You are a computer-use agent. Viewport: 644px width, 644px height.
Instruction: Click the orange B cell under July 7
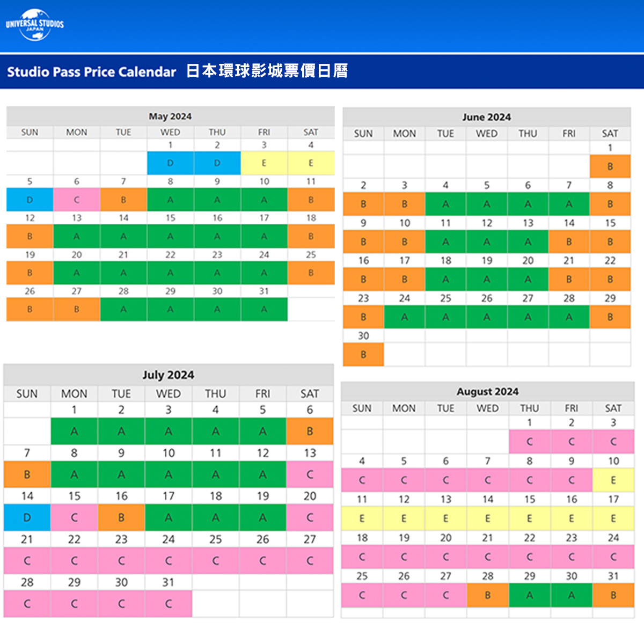27,474
